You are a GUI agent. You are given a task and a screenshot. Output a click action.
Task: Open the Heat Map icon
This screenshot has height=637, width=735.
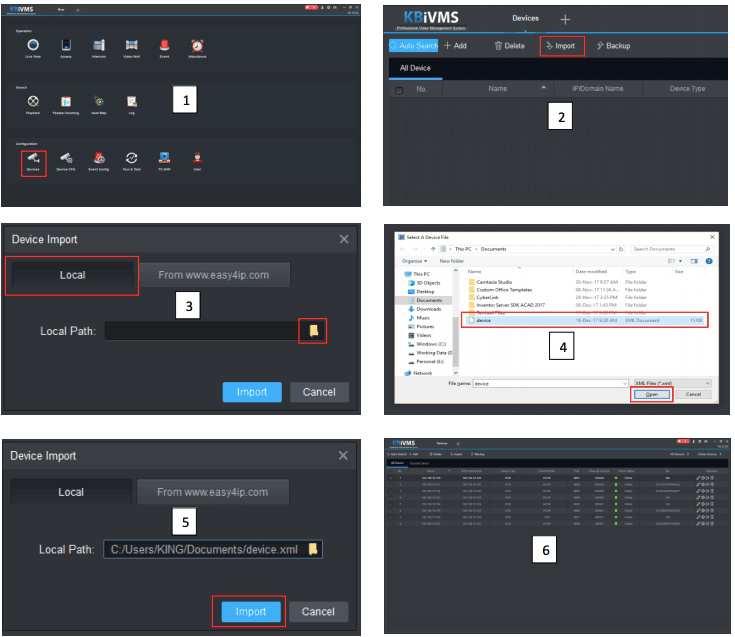click(x=98, y=101)
